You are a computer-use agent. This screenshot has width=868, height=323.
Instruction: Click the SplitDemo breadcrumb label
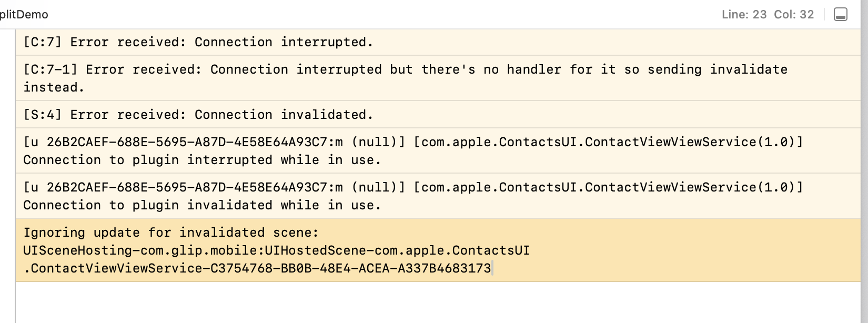(24, 15)
